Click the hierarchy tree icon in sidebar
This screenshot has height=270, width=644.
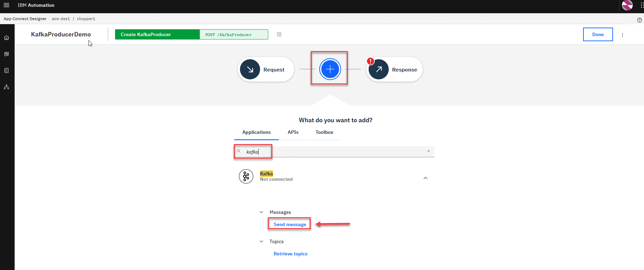coord(6,87)
